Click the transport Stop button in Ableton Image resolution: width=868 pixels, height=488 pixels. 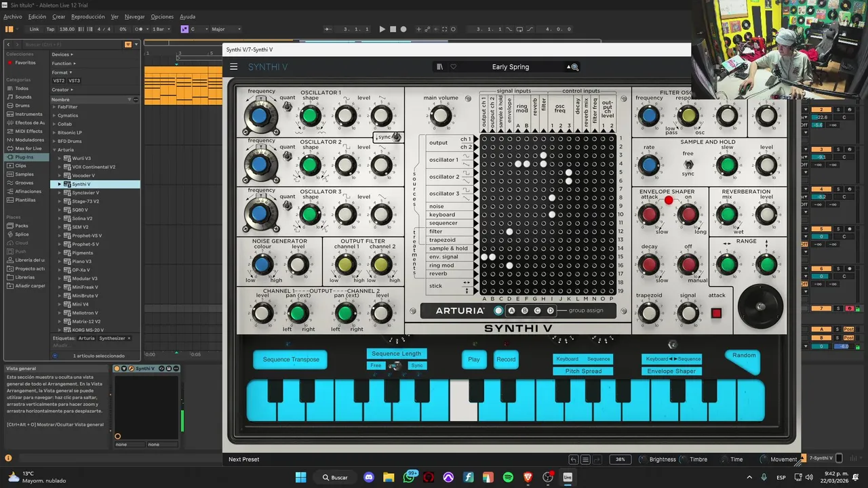[x=393, y=29]
